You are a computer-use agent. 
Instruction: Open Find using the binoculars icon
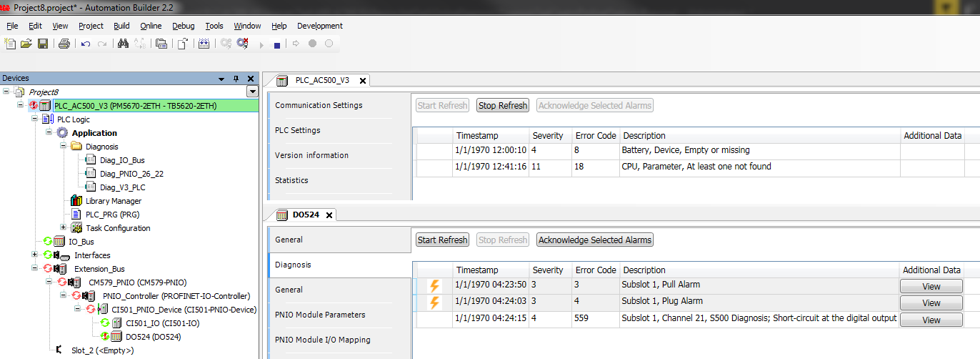[x=123, y=44]
